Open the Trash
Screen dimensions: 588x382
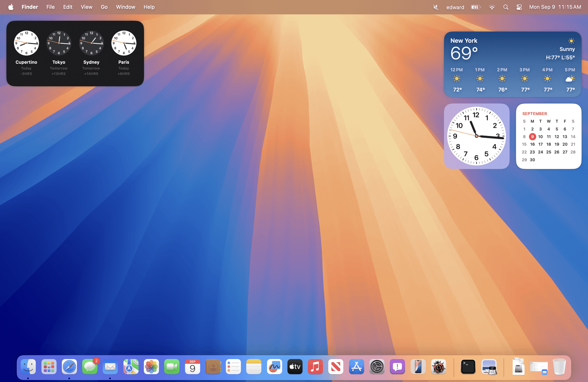tap(559, 366)
